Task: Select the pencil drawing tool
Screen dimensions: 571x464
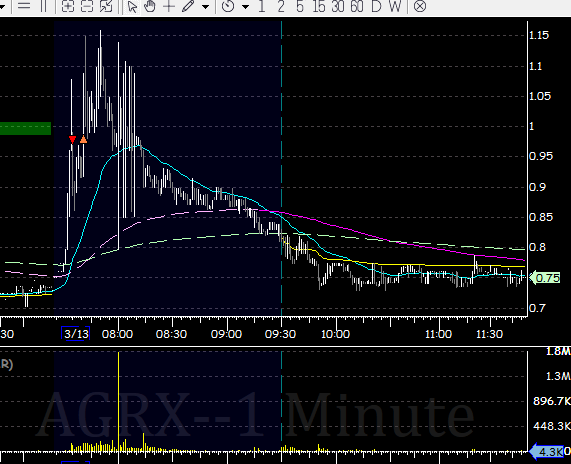Action: click(188, 7)
